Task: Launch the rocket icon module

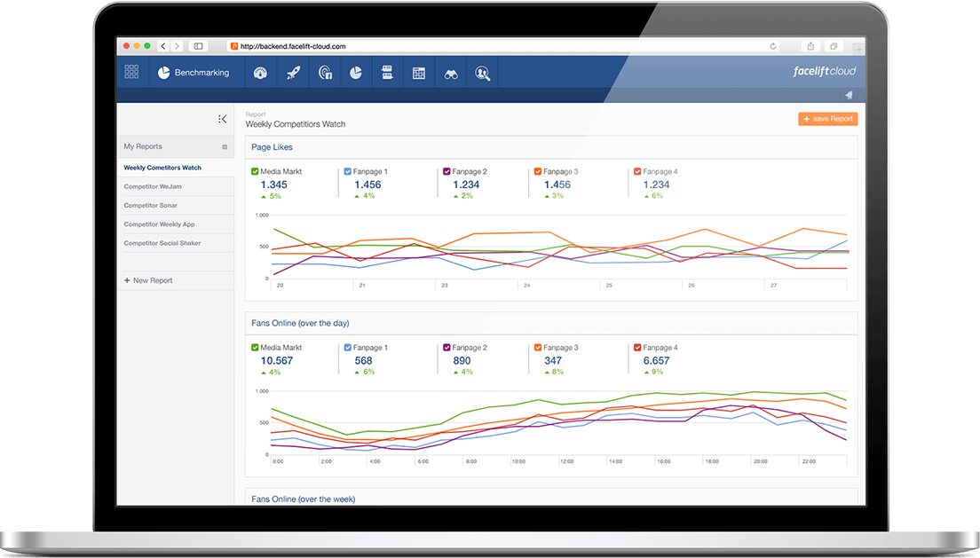Action: click(293, 73)
